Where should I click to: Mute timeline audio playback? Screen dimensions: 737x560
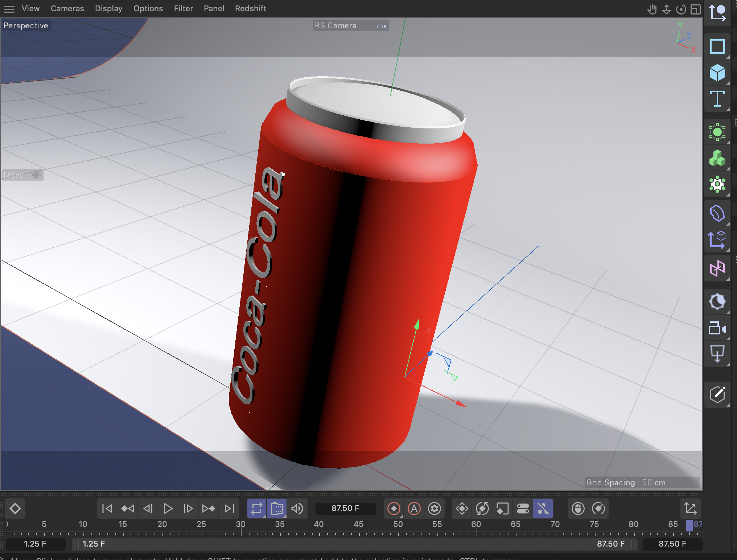297,508
